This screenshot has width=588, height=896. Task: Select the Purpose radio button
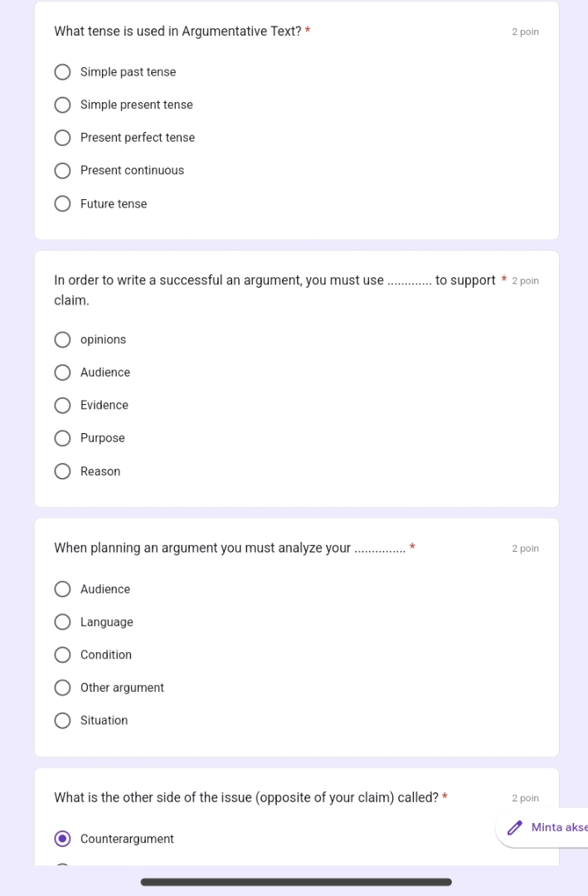[62, 438]
